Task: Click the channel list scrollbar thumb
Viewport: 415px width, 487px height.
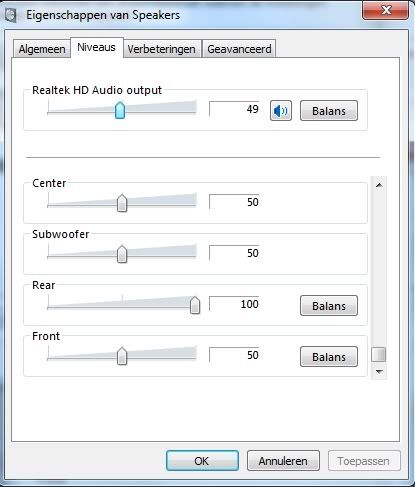Action: pyautogui.click(x=379, y=355)
